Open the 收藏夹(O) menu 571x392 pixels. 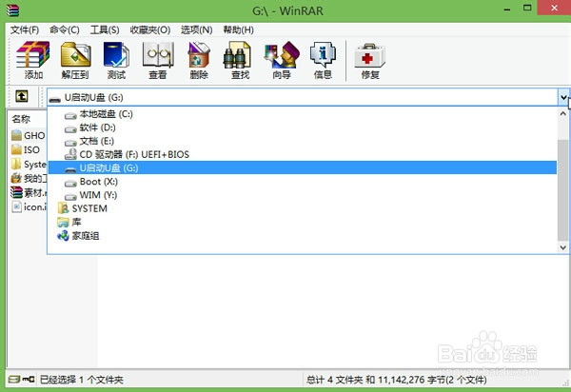pyautogui.click(x=150, y=29)
